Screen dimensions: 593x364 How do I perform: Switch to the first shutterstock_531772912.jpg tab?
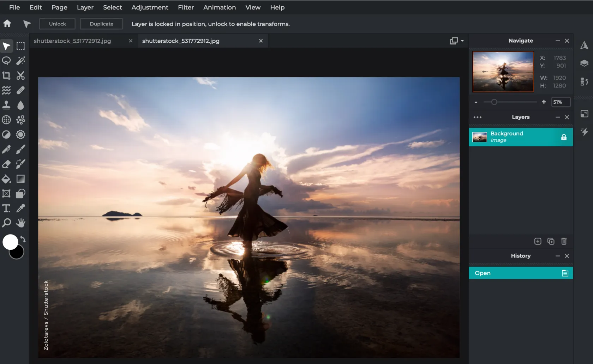point(72,41)
